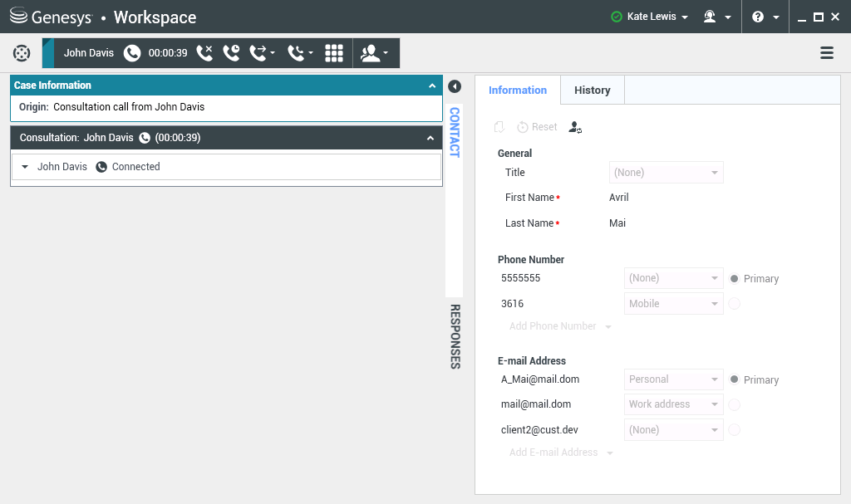Set client2@cust.dev as primary e-mail
Viewport: 851px width, 504px height.
click(734, 430)
